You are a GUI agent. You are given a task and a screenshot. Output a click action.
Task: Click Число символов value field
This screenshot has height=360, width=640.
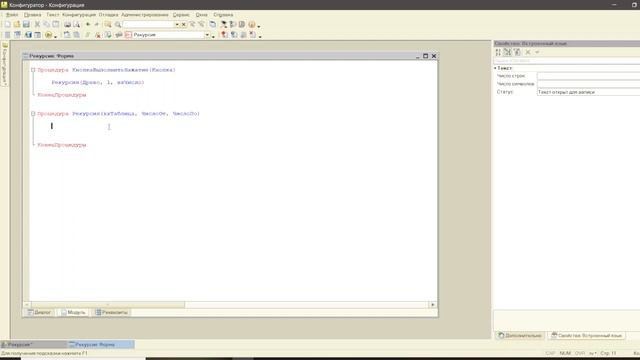(x=588, y=84)
